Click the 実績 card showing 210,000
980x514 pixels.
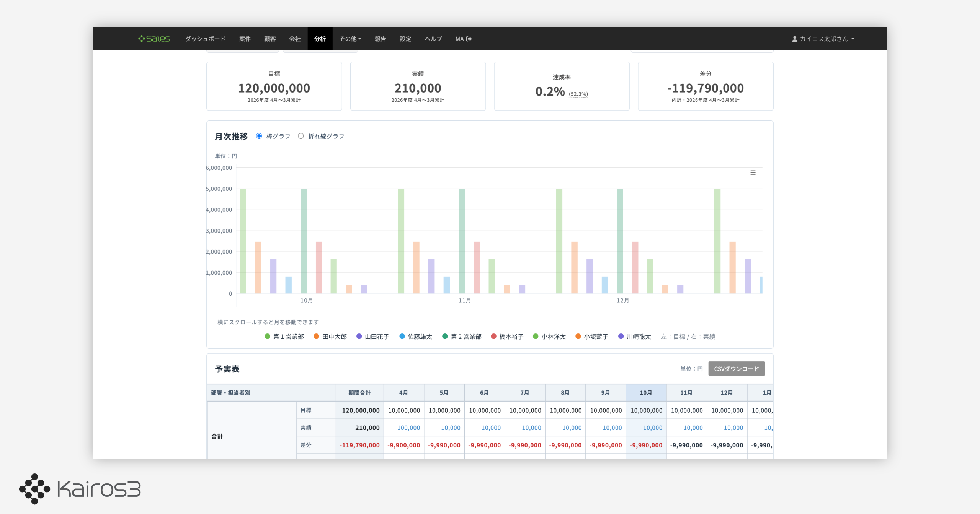[x=418, y=86]
